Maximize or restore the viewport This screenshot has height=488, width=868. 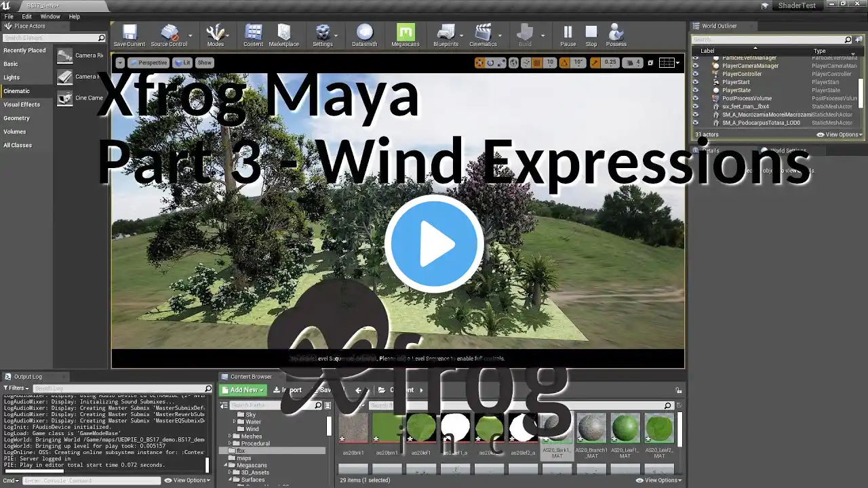[650, 62]
